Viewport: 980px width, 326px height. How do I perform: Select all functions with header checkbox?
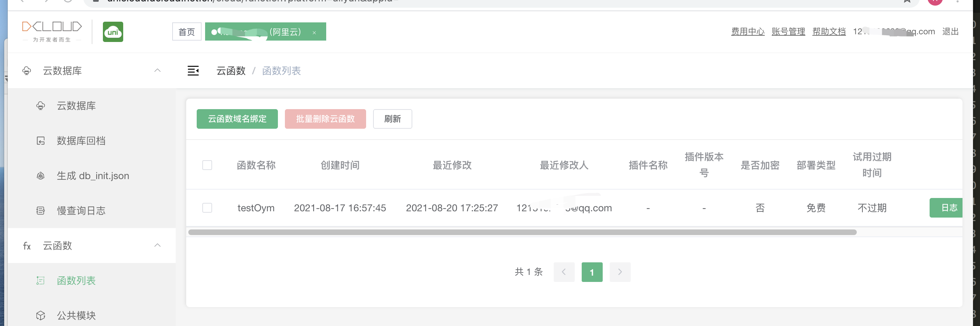click(x=207, y=165)
